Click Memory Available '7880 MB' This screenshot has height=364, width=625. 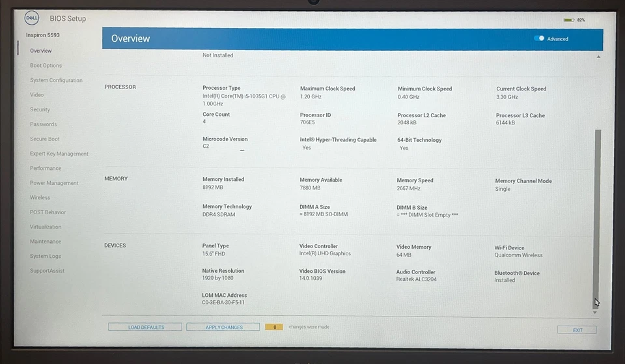[310, 188]
